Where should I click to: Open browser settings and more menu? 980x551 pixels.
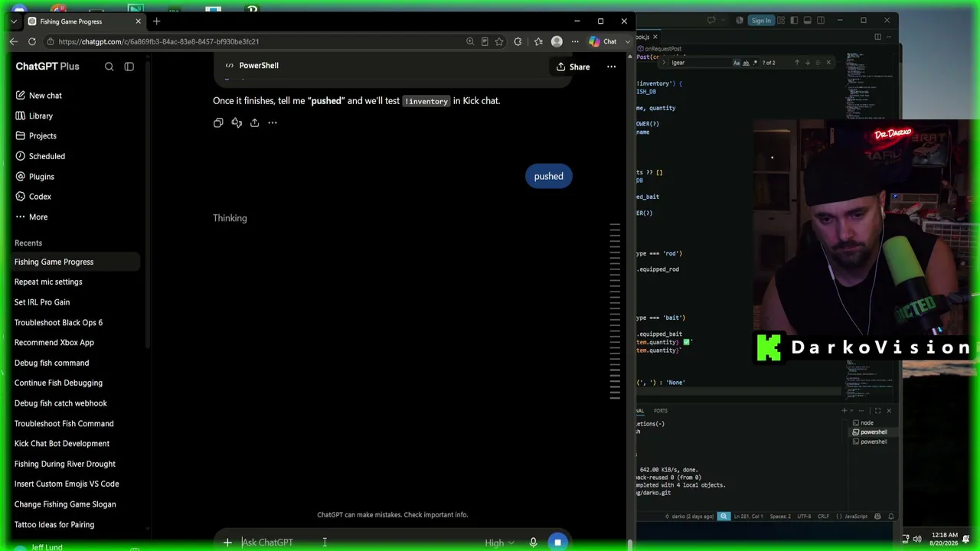tap(575, 41)
